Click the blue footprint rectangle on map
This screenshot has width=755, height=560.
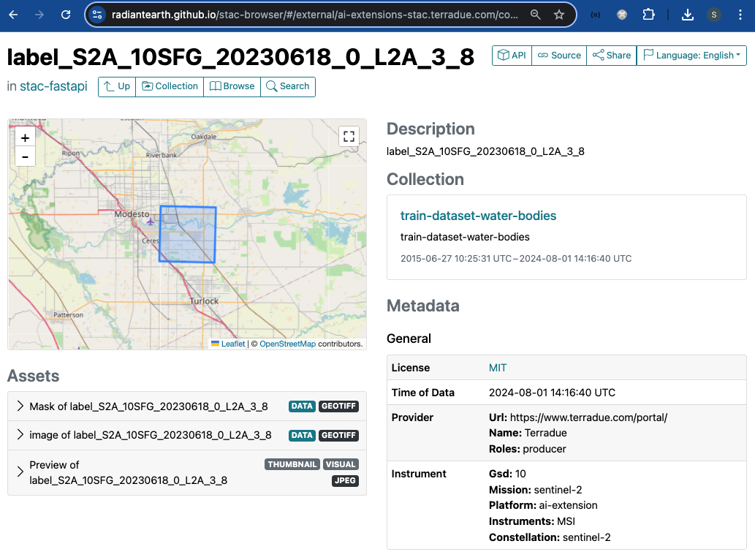[188, 234]
